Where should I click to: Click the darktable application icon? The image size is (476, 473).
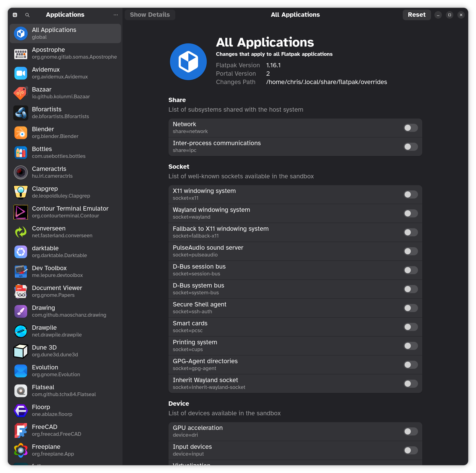click(20, 252)
